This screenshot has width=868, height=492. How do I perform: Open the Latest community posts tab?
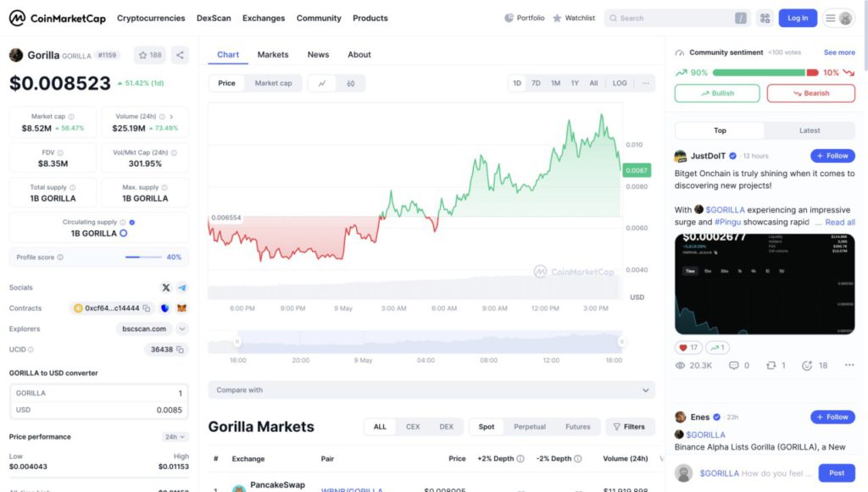pos(810,130)
